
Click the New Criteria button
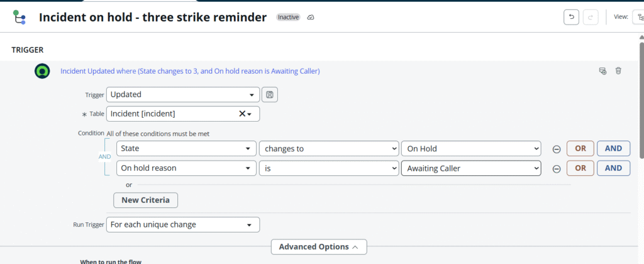145,200
